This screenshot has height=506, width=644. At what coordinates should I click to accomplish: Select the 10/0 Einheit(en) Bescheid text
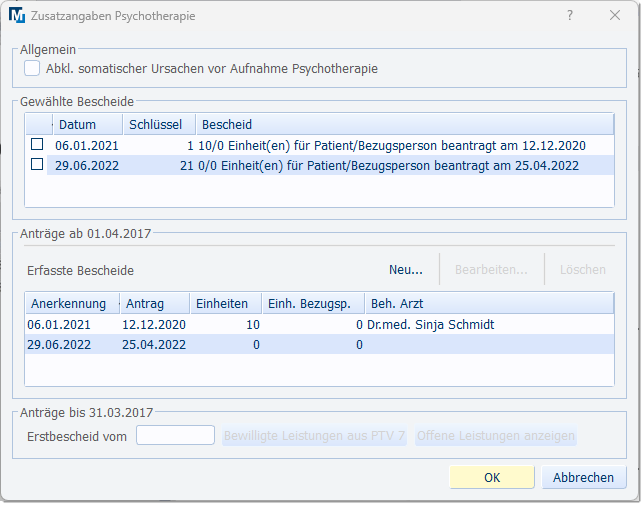pos(392,145)
